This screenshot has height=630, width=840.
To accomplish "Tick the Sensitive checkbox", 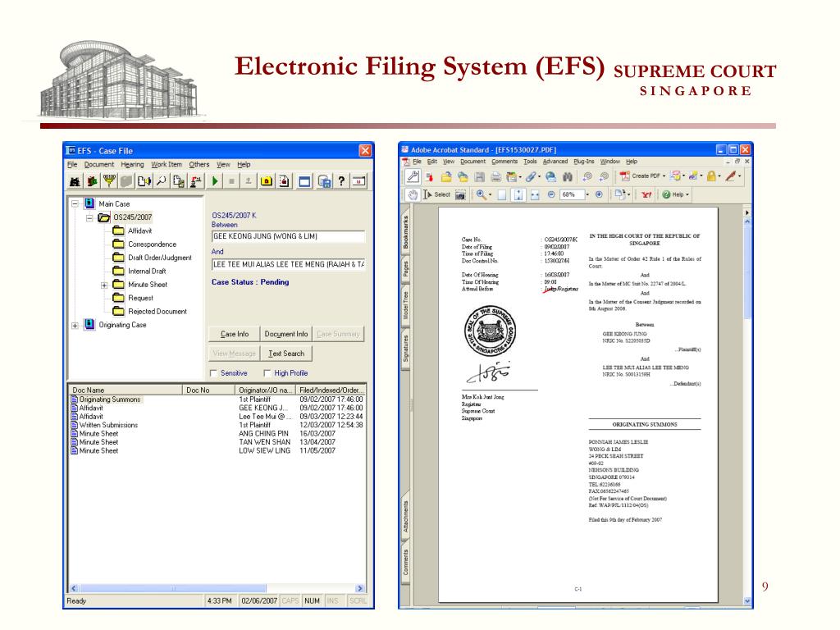I will 214,373.
